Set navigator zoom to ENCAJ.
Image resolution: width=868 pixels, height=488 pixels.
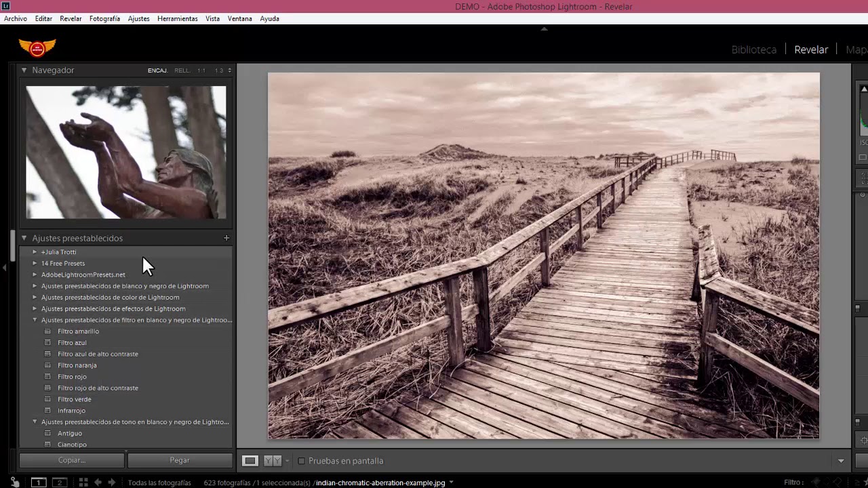click(157, 70)
